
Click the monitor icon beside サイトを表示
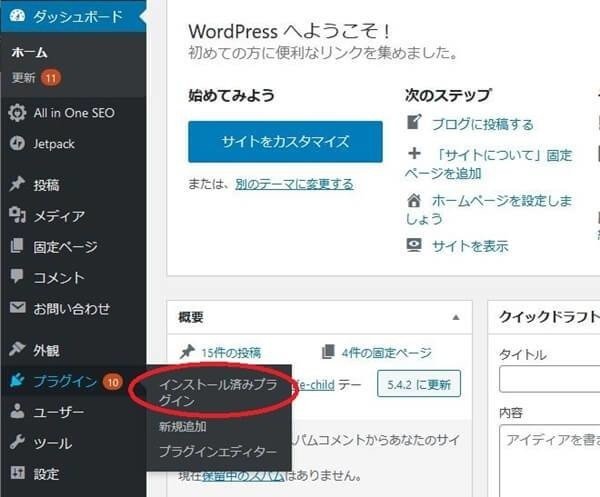414,245
